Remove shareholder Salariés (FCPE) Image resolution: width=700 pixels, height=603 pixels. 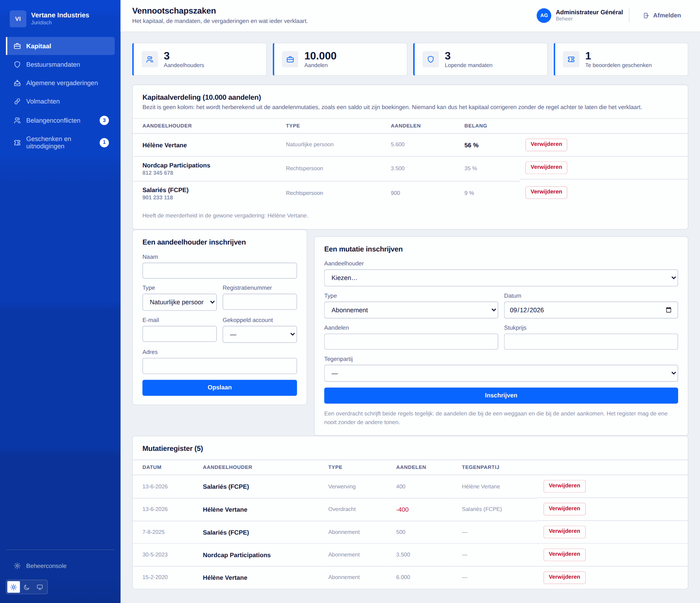click(546, 192)
